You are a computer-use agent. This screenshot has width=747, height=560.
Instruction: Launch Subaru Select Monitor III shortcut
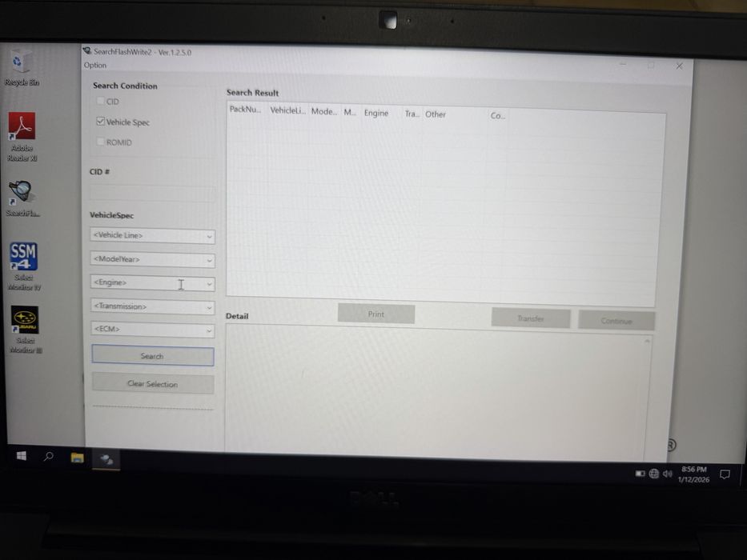(26, 330)
